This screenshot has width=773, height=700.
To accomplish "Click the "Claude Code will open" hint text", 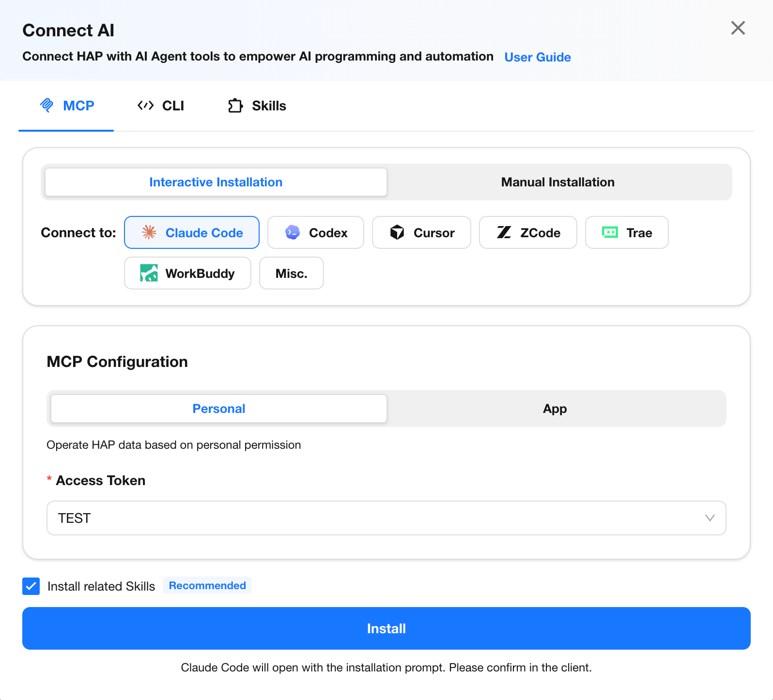I will tap(386, 668).
